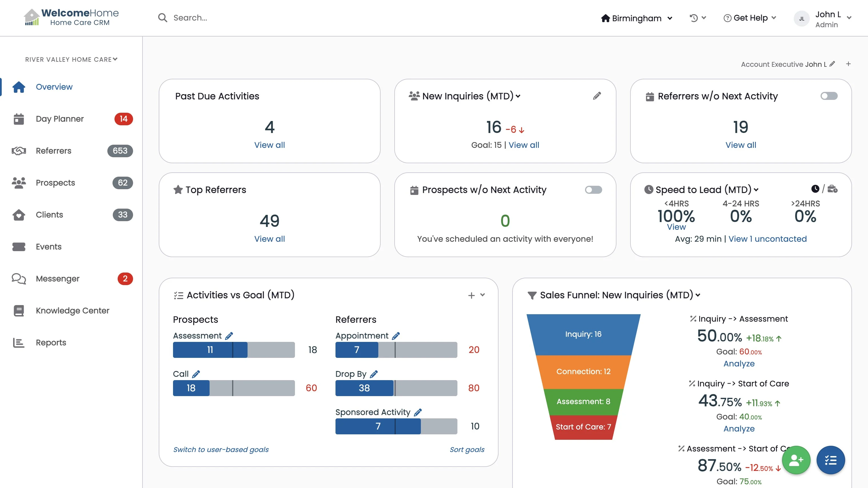Click pencil icon next to Assessment goal
Viewport: 868px width, 488px height.
pos(229,336)
